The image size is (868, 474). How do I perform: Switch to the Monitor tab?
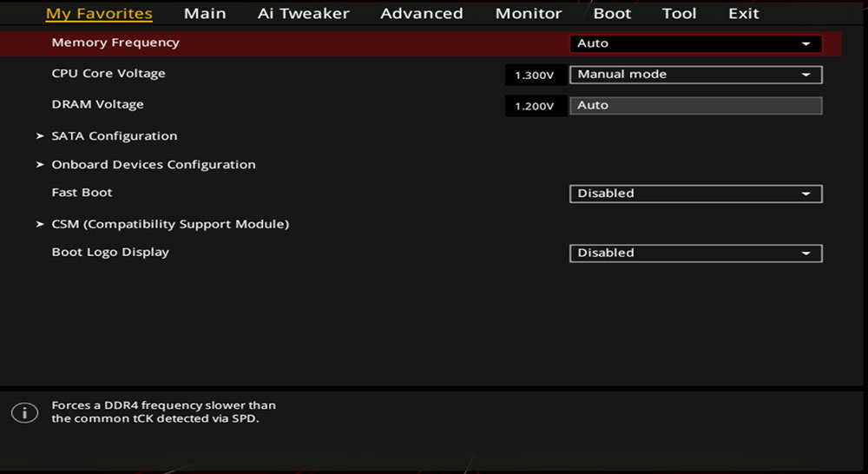pos(529,13)
